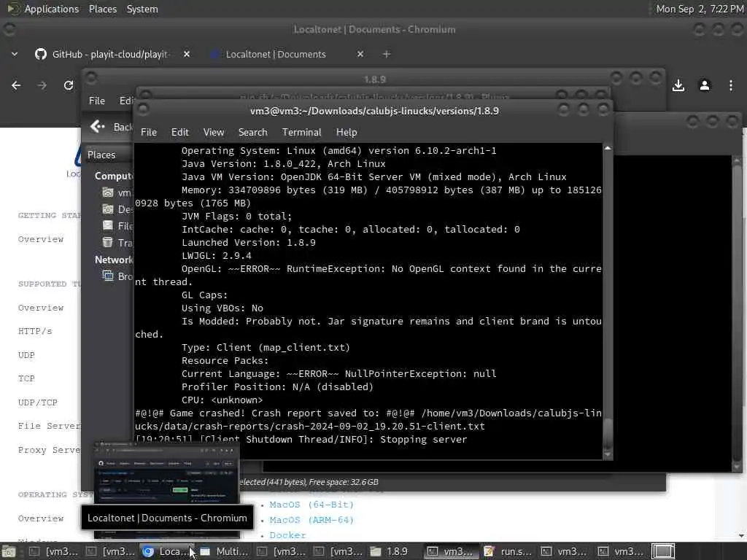Open Chromium three-dot menu
Viewport: 747px width, 560px height.
(x=731, y=86)
